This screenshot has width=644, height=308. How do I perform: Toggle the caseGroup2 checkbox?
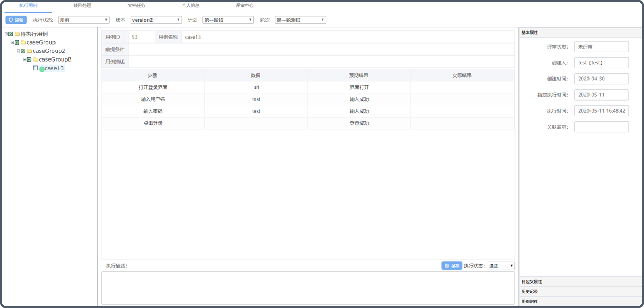coord(23,51)
